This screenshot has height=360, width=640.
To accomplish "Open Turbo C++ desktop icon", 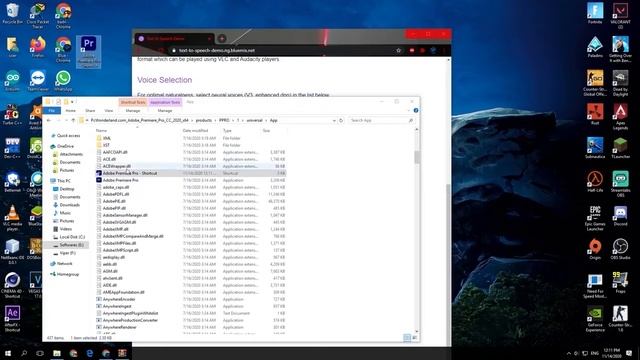I will 12,114.
